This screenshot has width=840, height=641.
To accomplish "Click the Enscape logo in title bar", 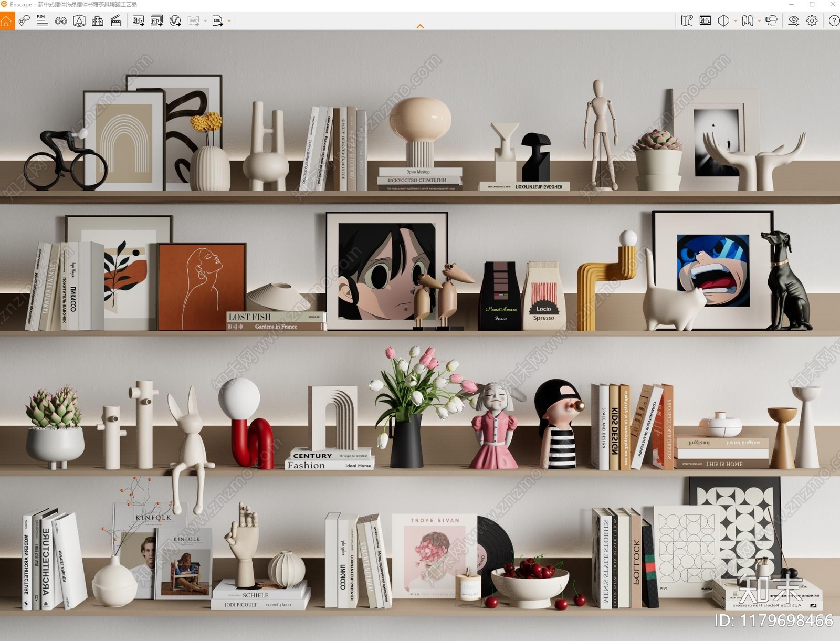I will click(4, 4).
